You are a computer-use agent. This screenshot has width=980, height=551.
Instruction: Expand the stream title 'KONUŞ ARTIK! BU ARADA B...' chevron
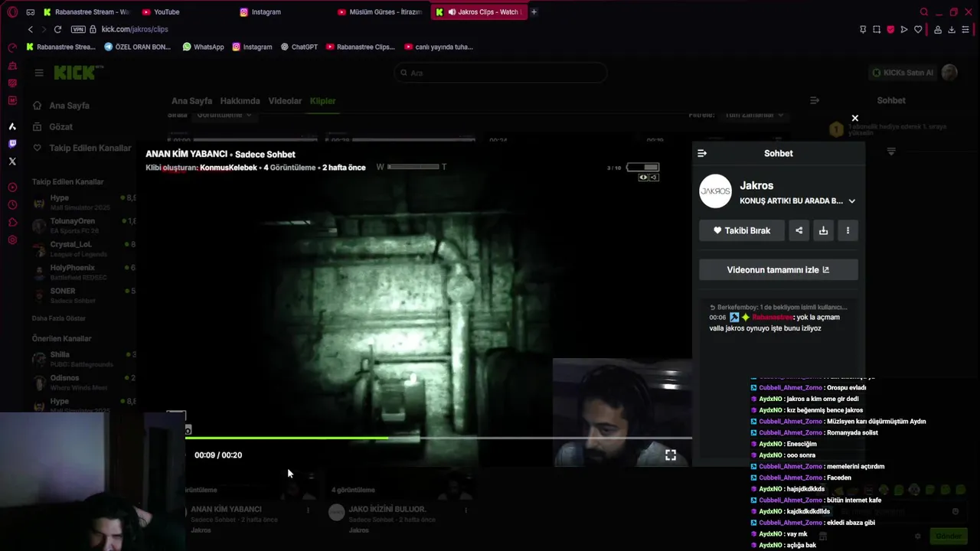pos(852,201)
